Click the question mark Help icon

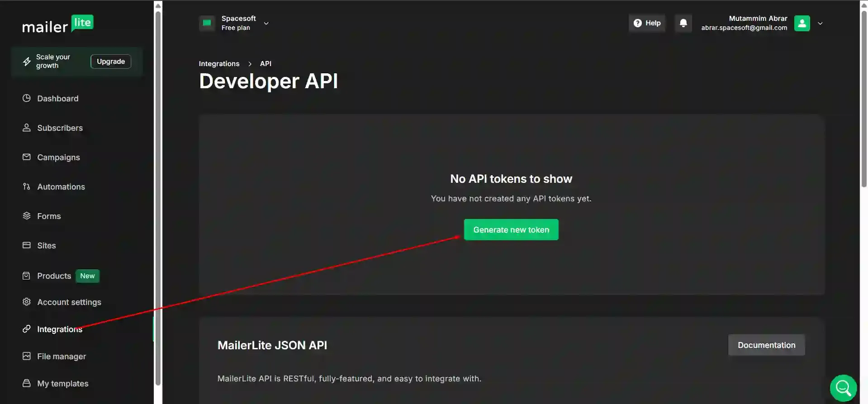(638, 23)
